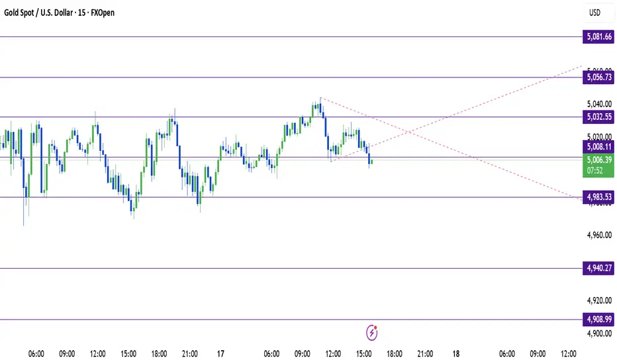Click the 5,040.00 price axis tick

(x=597, y=104)
